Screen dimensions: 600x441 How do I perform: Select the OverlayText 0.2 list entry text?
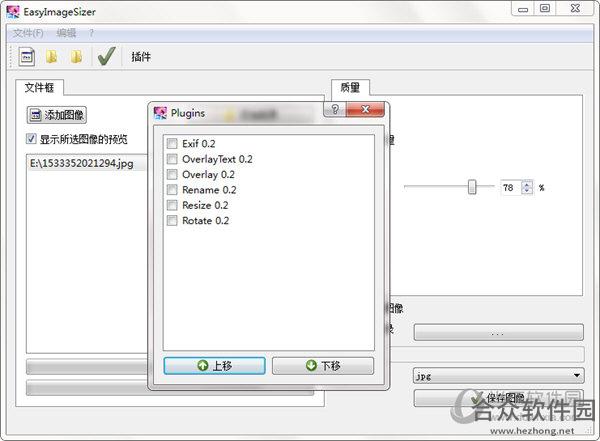[217, 159]
